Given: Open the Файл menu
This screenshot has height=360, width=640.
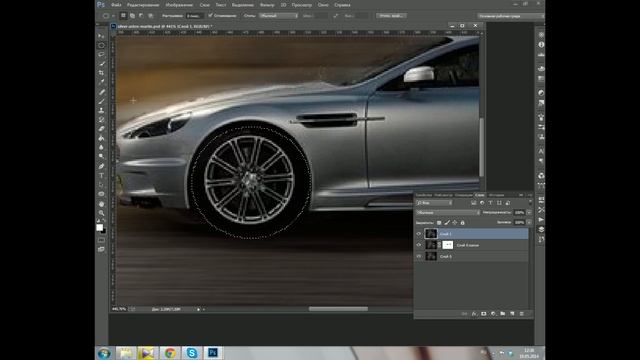Looking at the screenshot, I should tap(116, 5).
